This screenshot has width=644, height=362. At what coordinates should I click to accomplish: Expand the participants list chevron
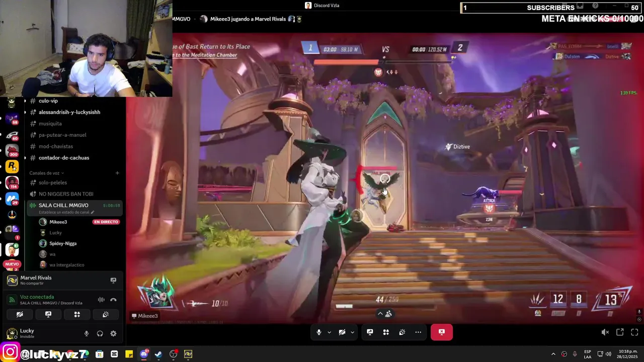click(x=380, y=314)
